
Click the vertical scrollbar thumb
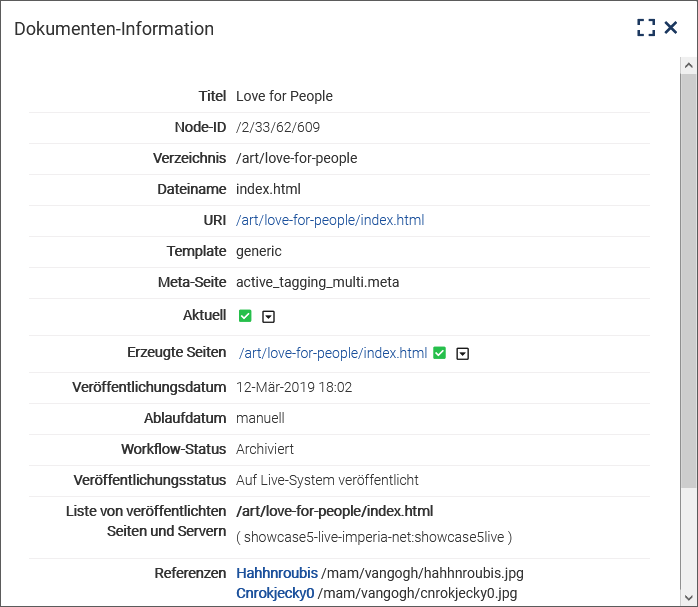click(x=689, y=280)
